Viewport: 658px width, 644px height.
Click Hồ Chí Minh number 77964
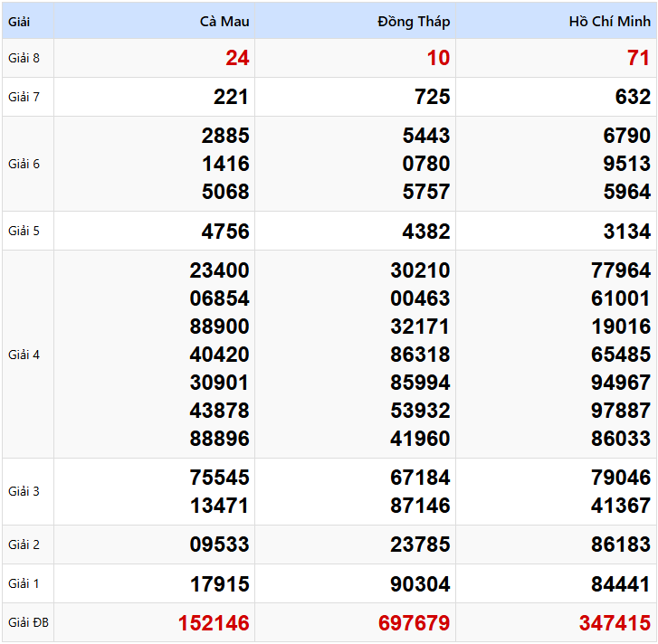click(x=621, y=270)
